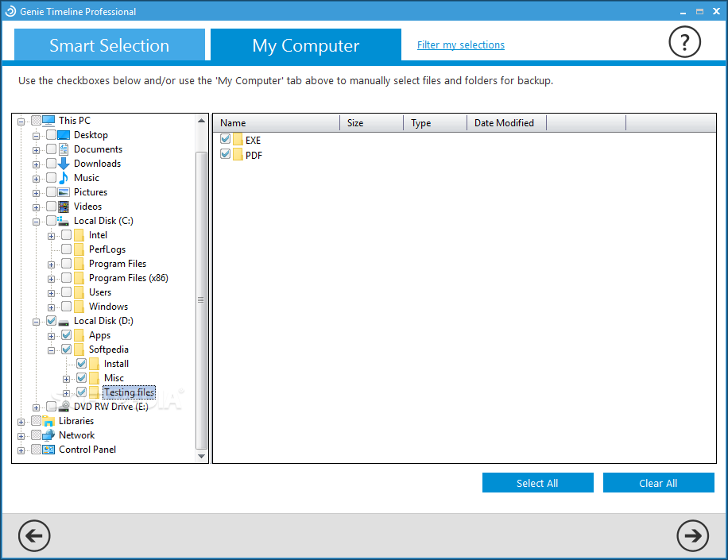Collapse the This PC tree node
728x560 pixels.
pyautogui.click(x=21, y=122)
